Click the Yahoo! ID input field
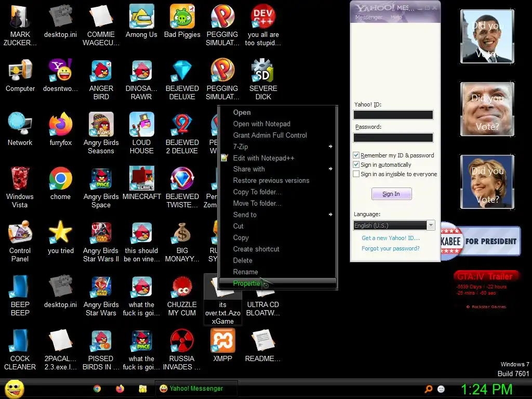The height and width of the screenshot is (399, 532). (x=393, y=115)
